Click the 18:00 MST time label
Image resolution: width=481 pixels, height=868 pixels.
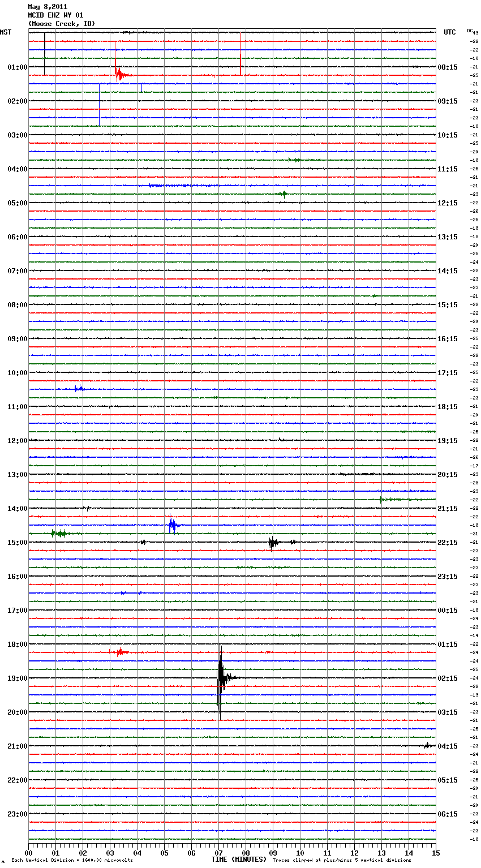click(x=17, y=644)
